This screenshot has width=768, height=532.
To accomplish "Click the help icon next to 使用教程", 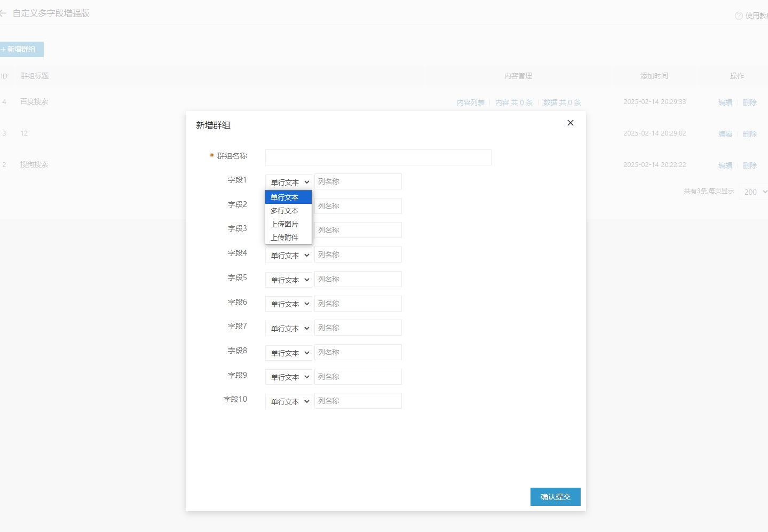I will [x=739, y=16].
